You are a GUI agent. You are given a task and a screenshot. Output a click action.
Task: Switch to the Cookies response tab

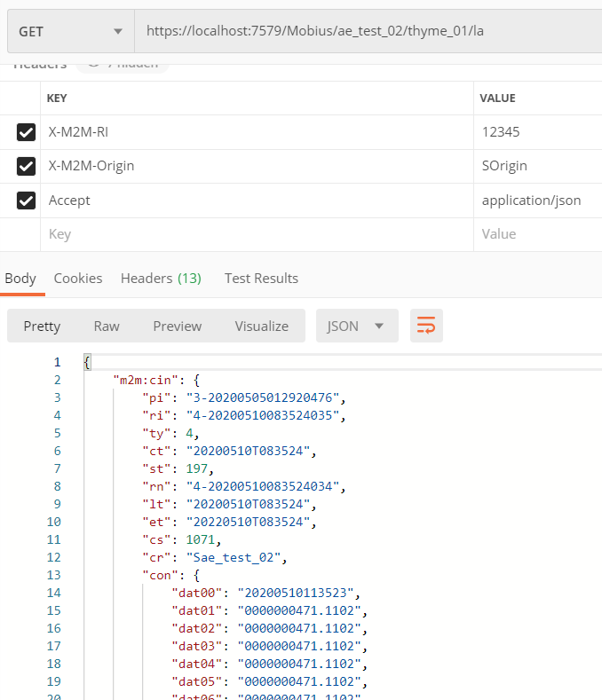coord(78,278)
